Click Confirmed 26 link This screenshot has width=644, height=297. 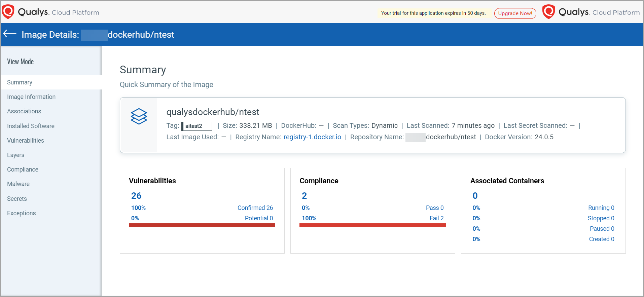click(x=255, y=208)
